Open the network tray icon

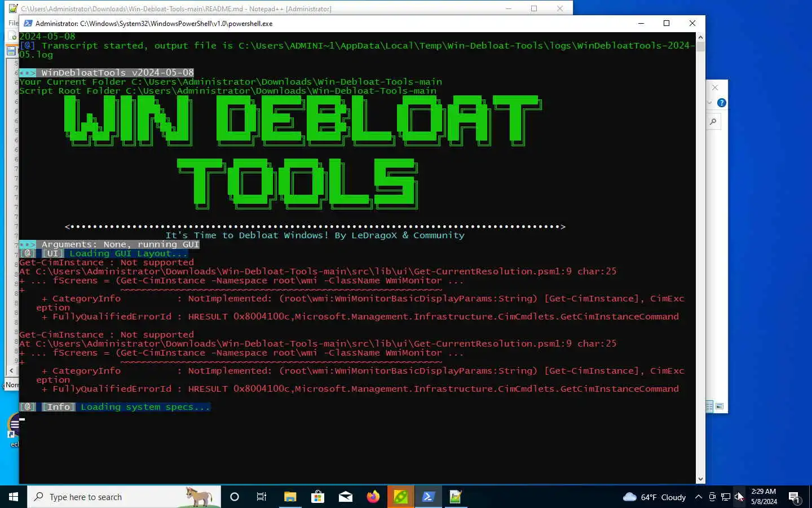coord(726,497)
